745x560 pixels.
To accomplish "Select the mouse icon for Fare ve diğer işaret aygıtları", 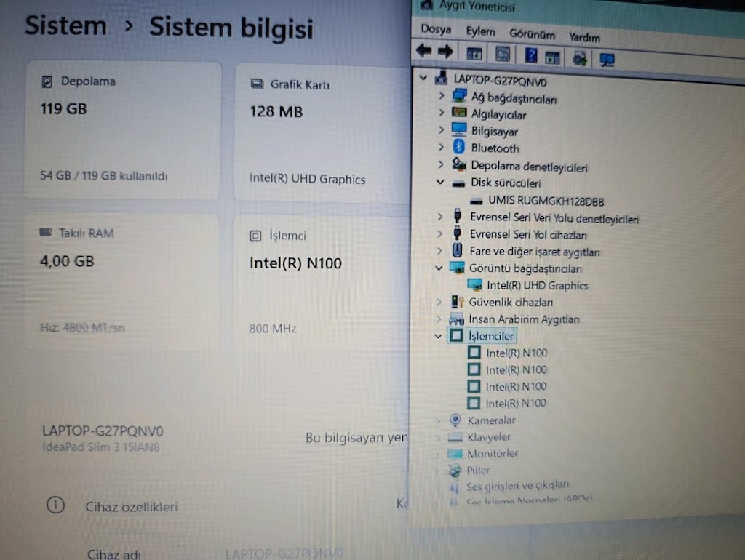I will (457, 250).
